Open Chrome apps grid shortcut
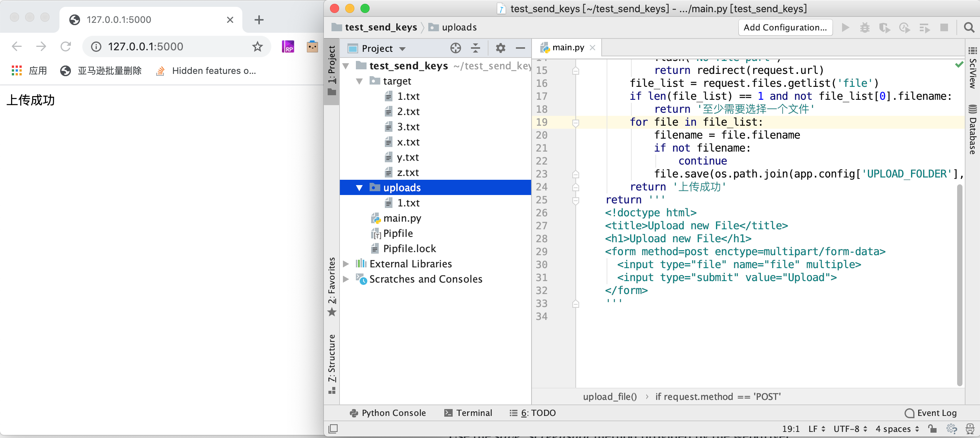The width and height of the screenshot is (980, 438). (x=17, y=70)
